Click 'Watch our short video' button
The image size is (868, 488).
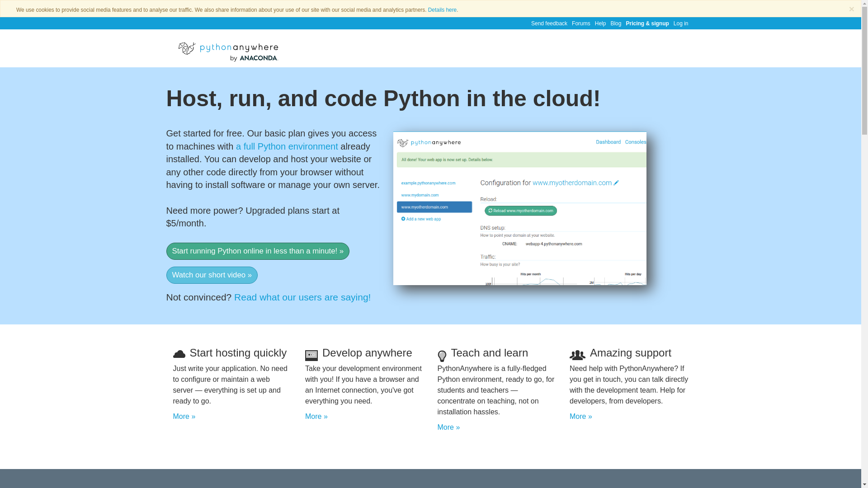(x=212, y=275)
